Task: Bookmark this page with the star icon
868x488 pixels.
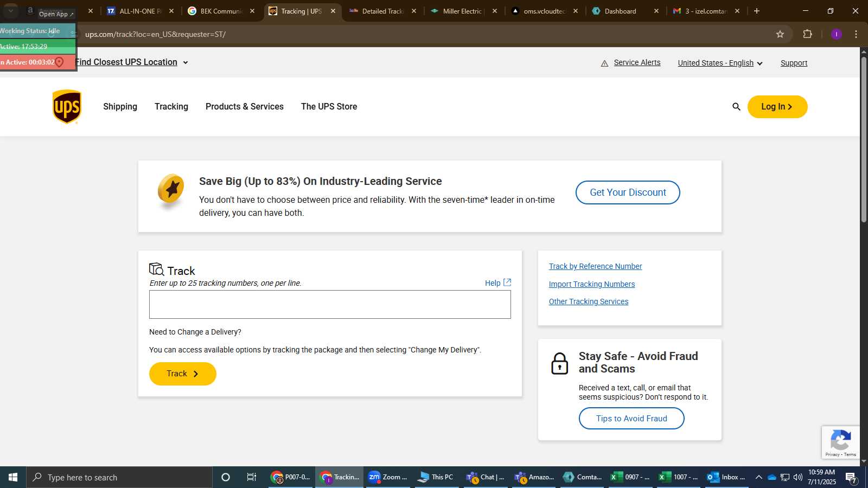Action: [780, 34]
